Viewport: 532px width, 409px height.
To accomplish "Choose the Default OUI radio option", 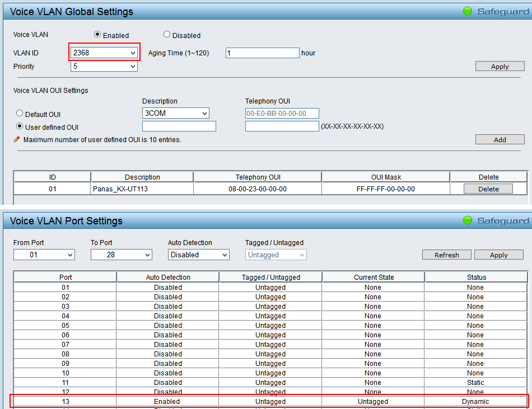I will [20, 114].
